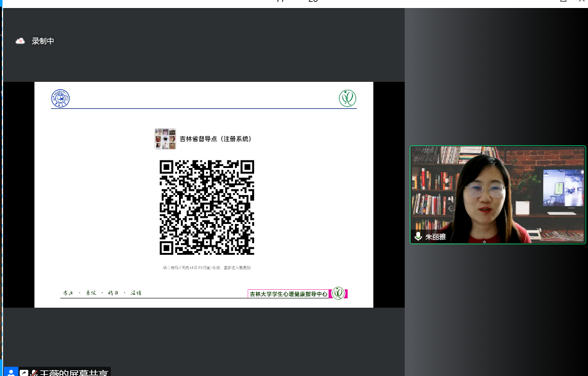Image resolution: width=588 pixels, height=376 pixels.
Task: Click the 朱丽雅 participant name label
Action: [x=435, y=236]
